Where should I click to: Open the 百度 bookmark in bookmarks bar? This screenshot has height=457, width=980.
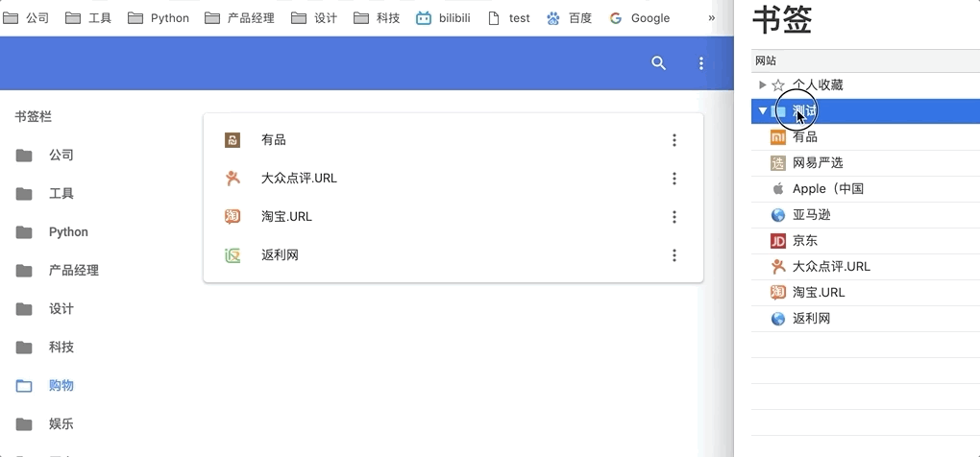click(569, 18)
